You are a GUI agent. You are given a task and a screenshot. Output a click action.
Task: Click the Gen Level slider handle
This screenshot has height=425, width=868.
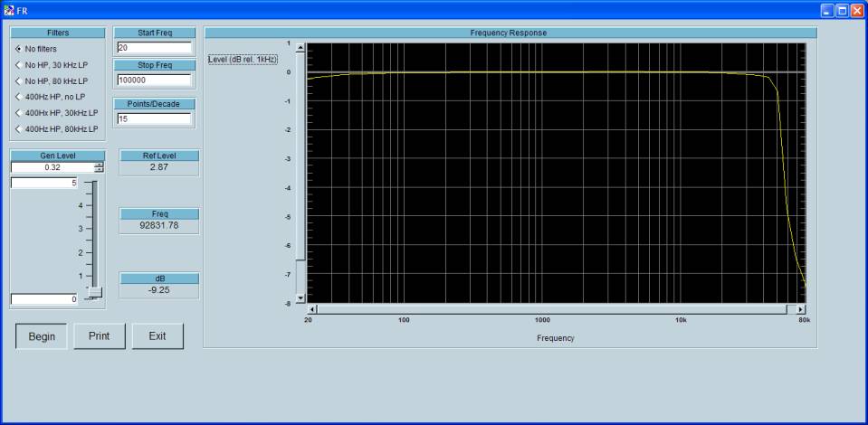coord(95,291)
